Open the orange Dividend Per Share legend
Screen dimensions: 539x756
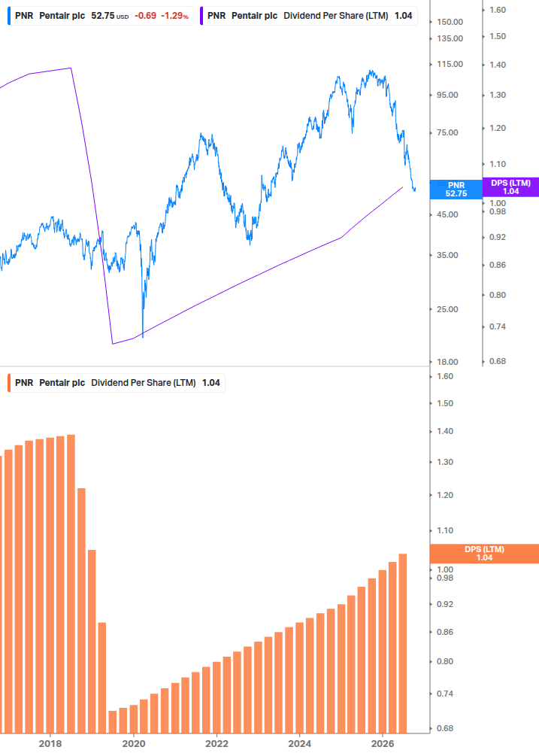[x=116, y=383]
